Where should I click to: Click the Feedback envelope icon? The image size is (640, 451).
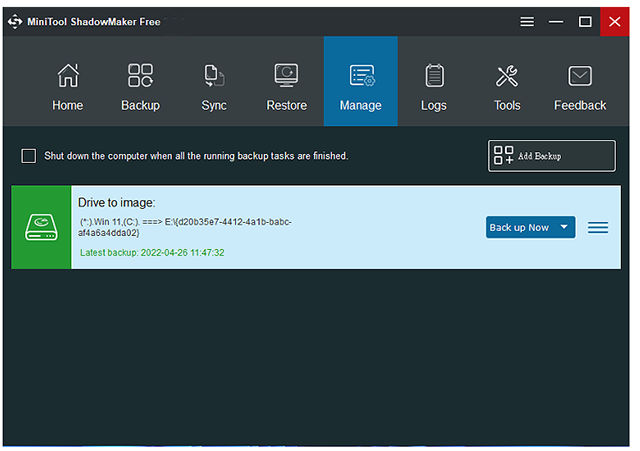[580, 76]
